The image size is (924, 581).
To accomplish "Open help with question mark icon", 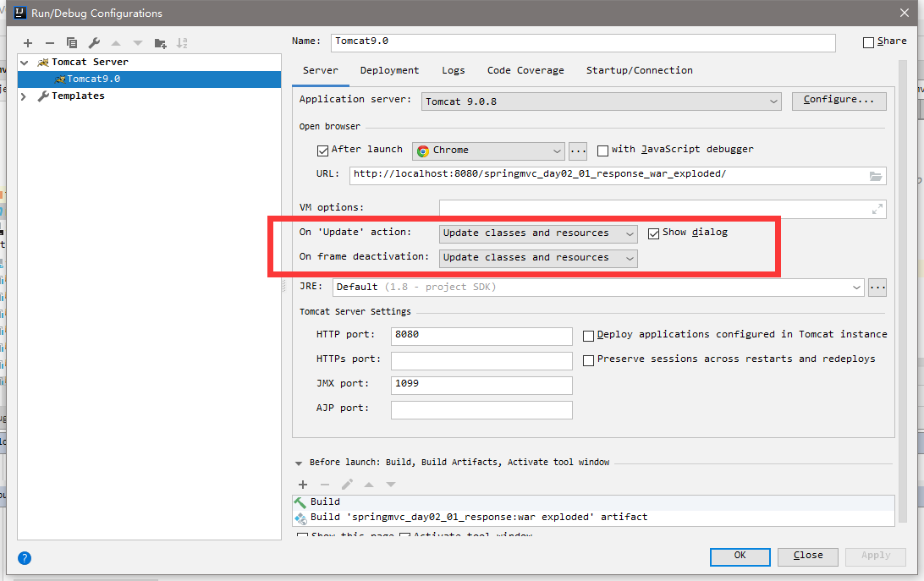I will tap(25, 558).
